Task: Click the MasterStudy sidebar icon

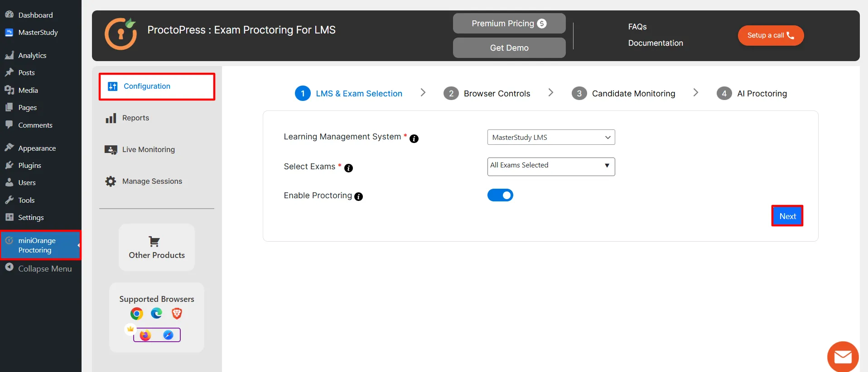Action: (9, 32)
